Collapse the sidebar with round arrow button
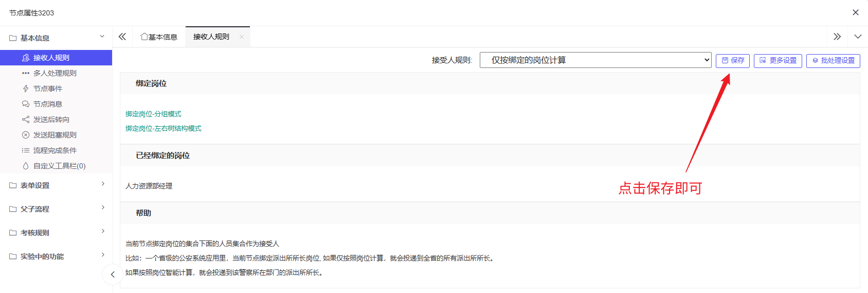The height and width of the screenshot is (293, 868). (x=113, y=274)
